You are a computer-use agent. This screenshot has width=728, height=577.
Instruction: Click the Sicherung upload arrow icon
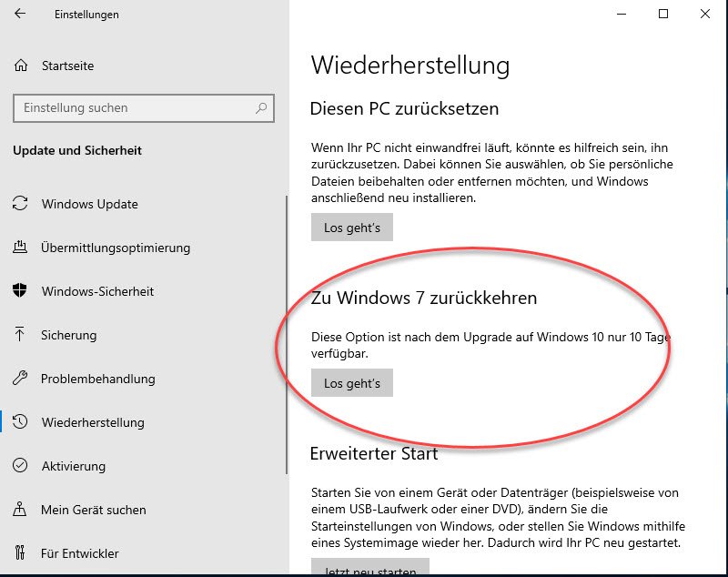[19, 334]
